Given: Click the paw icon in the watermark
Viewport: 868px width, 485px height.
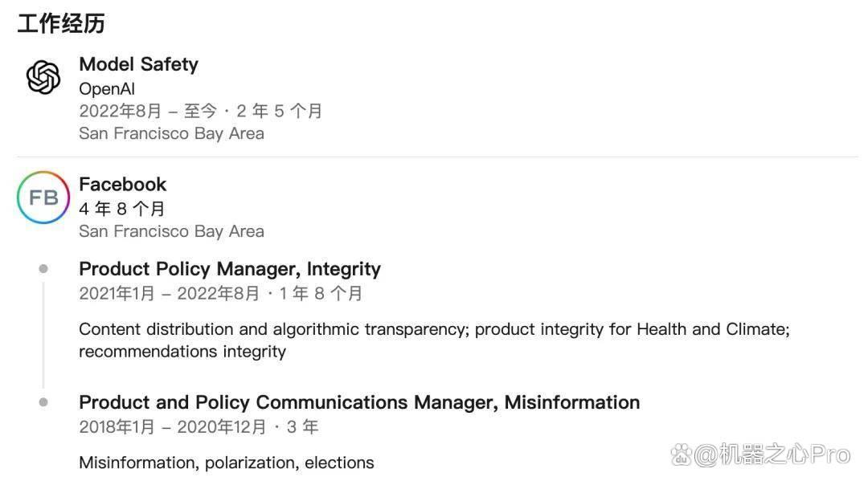Looking at the screenshot, I should click(681, 455).
